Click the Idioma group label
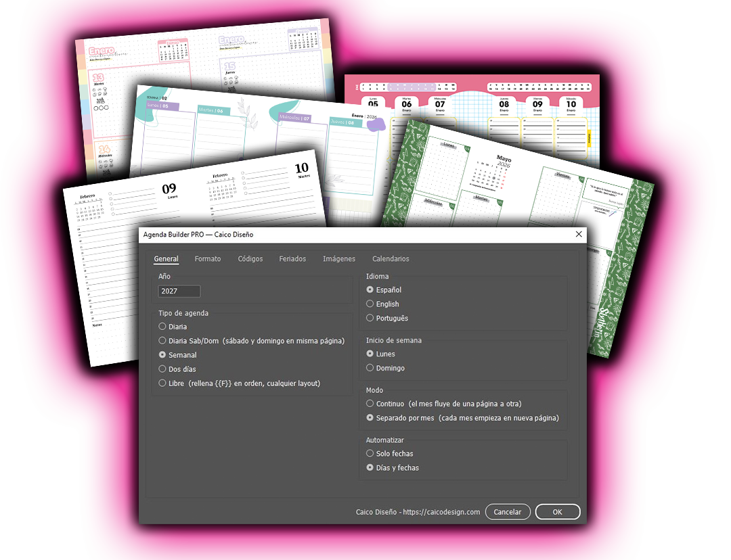731x560 pixels. click(x=377, y=276)
